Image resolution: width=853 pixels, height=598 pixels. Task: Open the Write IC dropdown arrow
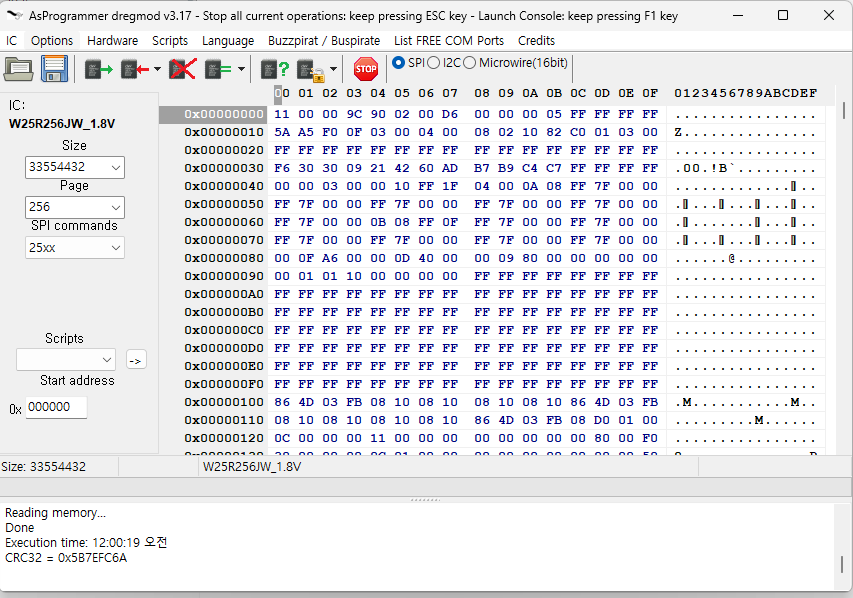point(157,69)
